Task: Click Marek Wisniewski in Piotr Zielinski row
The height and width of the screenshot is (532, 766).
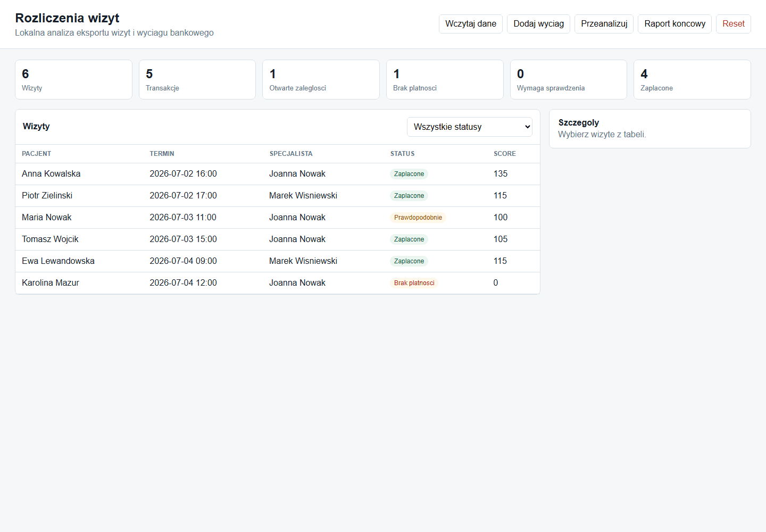Action: [303, 196]
